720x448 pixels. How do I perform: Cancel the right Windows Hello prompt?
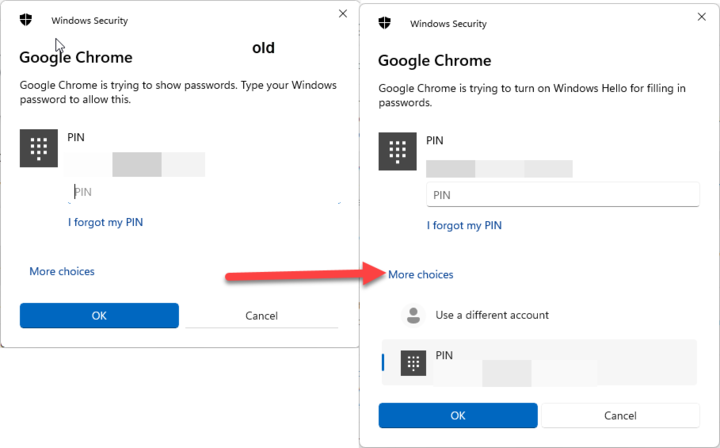[x=620, y=415]
